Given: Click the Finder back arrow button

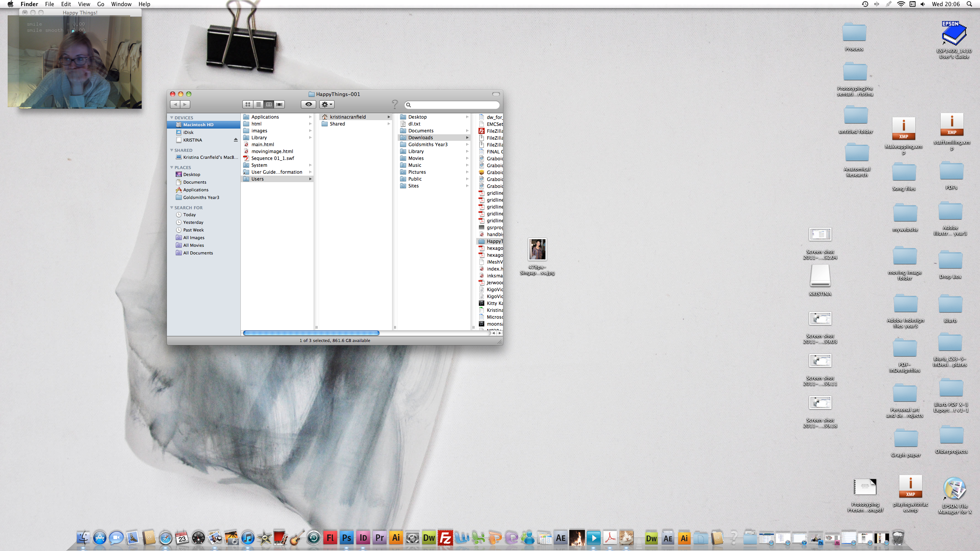Looking at the screenshot, I should click(175, 104).
